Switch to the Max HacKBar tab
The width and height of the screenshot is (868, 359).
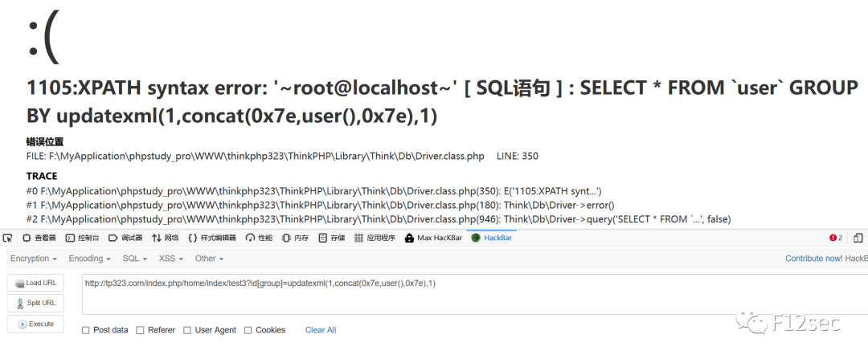pos(433,238)
